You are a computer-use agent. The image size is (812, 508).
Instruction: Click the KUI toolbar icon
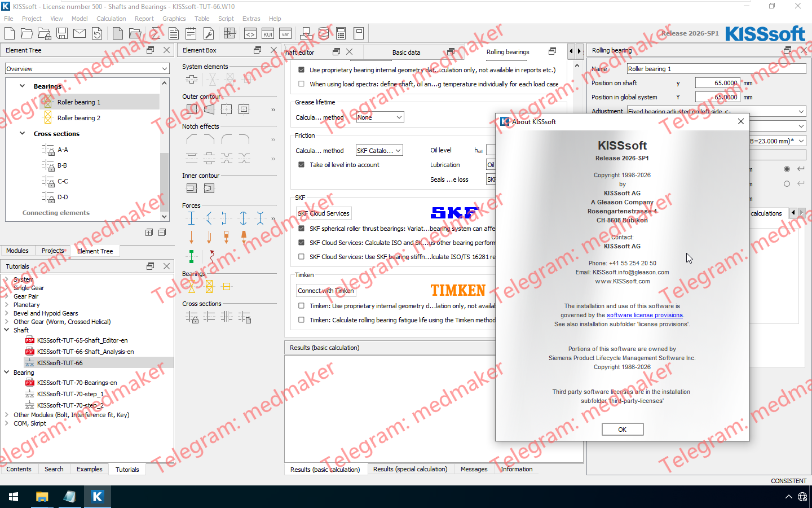[268, 33]
